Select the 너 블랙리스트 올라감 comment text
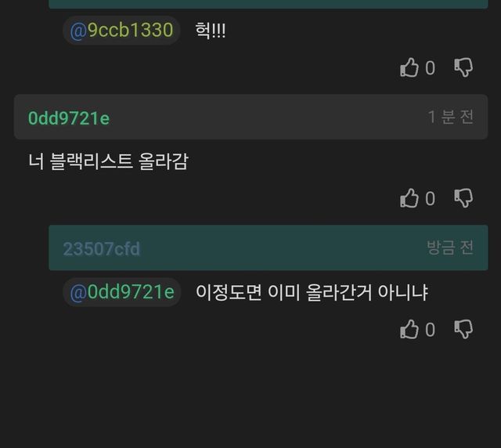This screenshot has height=448, width=501. [x=108, y=161]
